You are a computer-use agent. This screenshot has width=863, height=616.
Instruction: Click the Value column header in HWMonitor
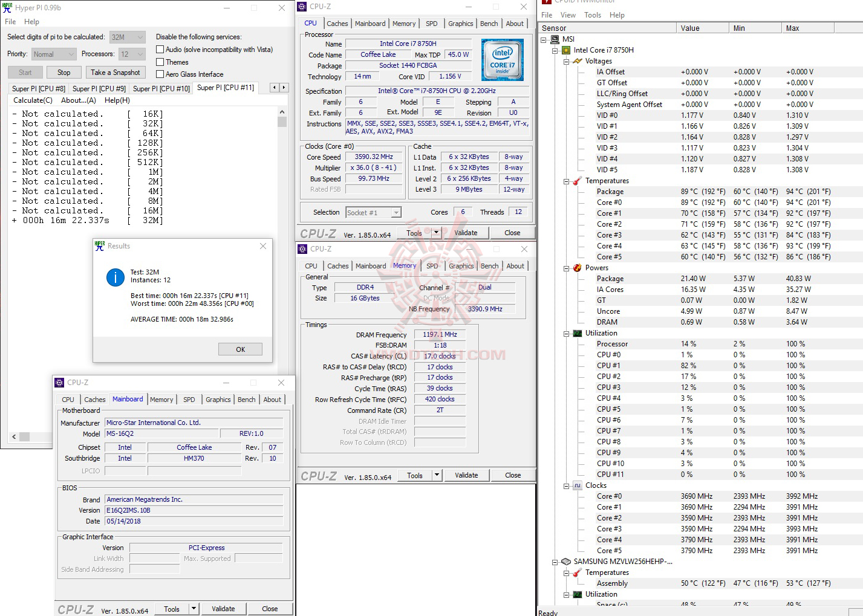click(703, 28)
